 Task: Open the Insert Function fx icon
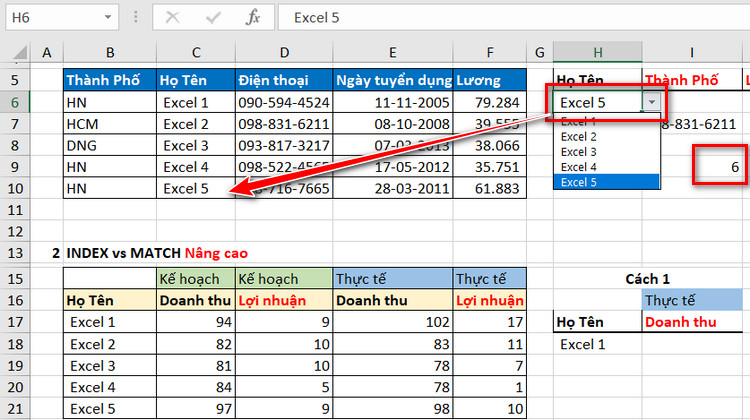253,18
